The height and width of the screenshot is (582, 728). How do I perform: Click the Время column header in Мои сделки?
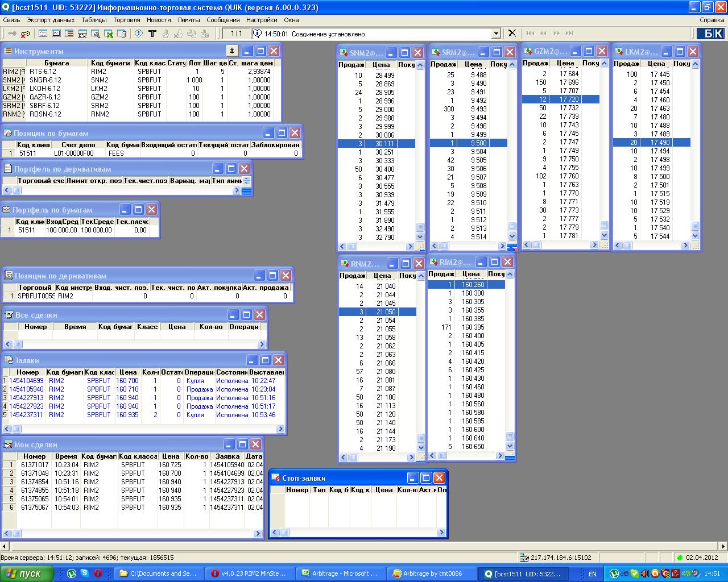[66, 456]
